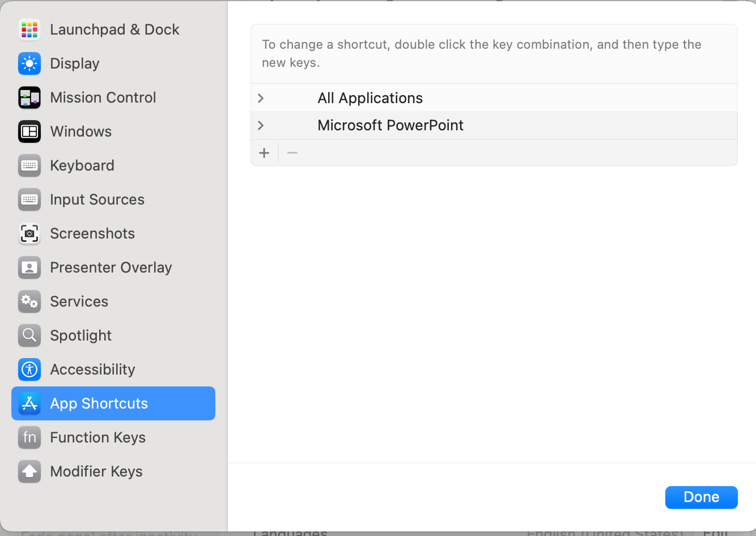Select the Microsoft PowerPoint label

tap(390, 125)
